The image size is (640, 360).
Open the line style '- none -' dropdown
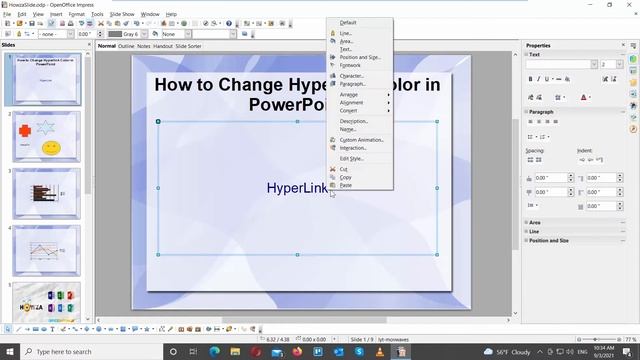tap(70, 34)
